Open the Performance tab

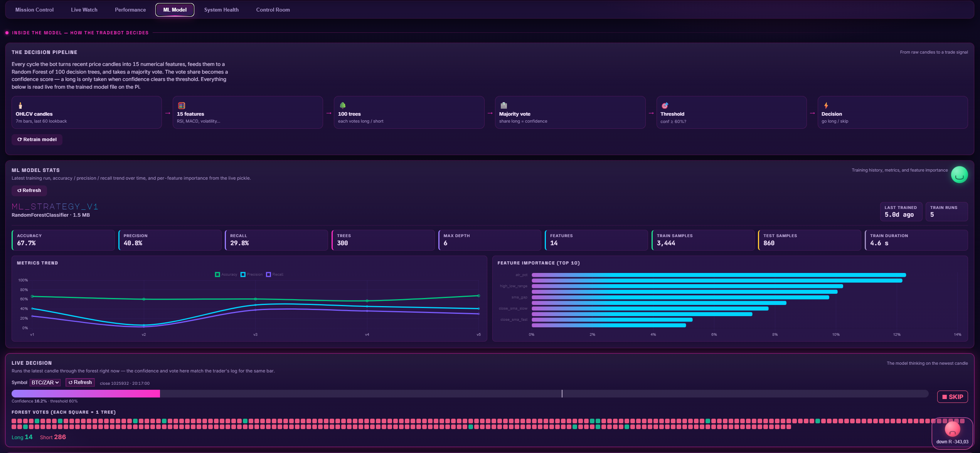coord(130,10)
